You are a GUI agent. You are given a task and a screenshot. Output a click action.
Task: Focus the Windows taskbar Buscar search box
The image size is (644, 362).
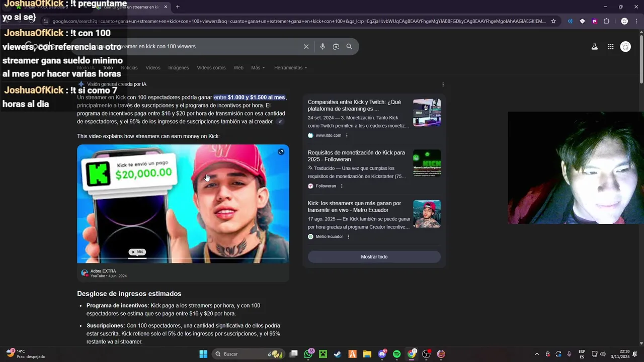click(249, 354)
